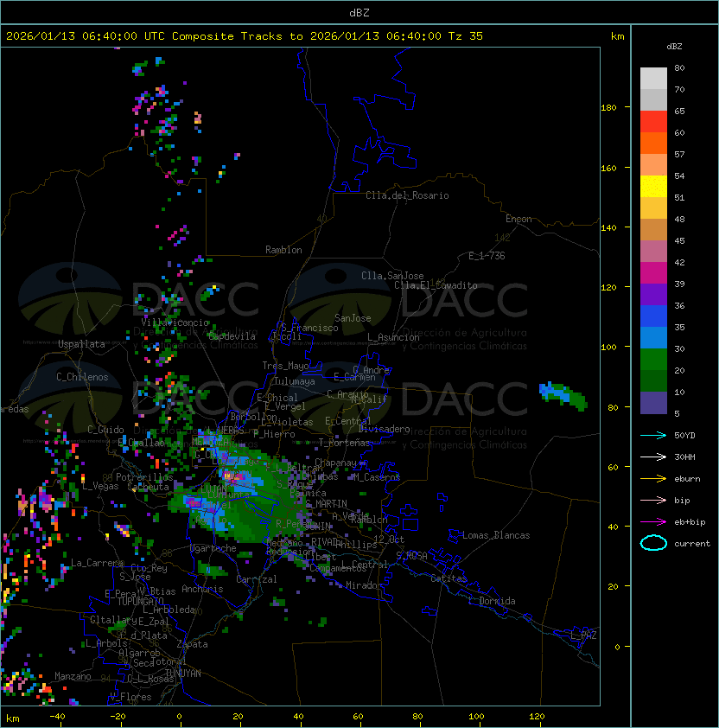Click the 'Tres_Mayo' map label
The height and width of the screenshot is (728, 719).
click(x=285, y=366)
